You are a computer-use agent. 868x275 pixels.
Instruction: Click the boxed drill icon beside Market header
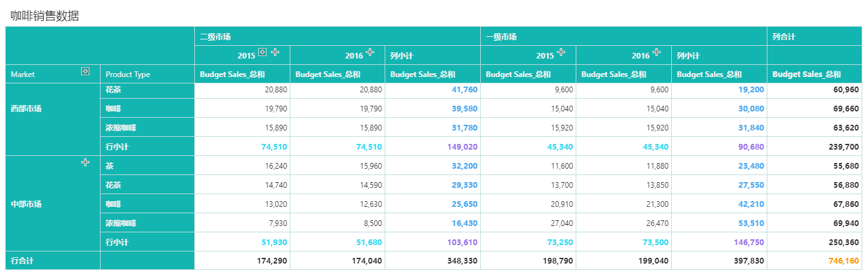click(85, 71)
